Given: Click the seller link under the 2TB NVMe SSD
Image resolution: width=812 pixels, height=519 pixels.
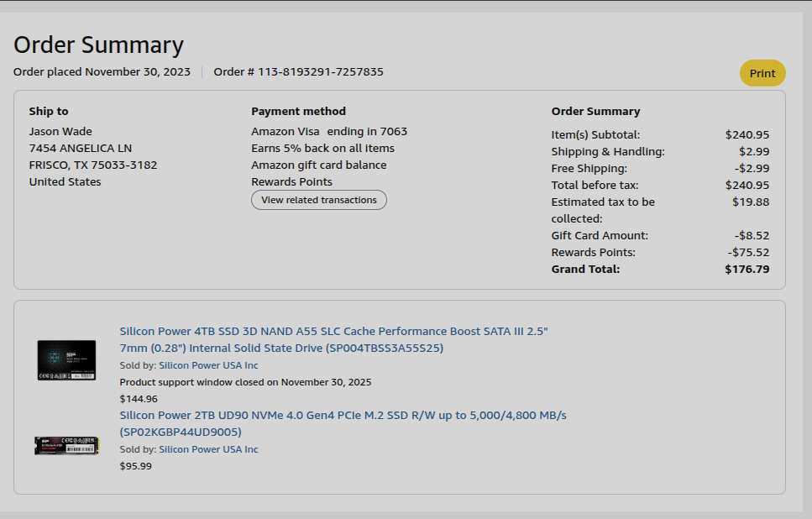Looking at the screenshot, I should click(208, 449).
